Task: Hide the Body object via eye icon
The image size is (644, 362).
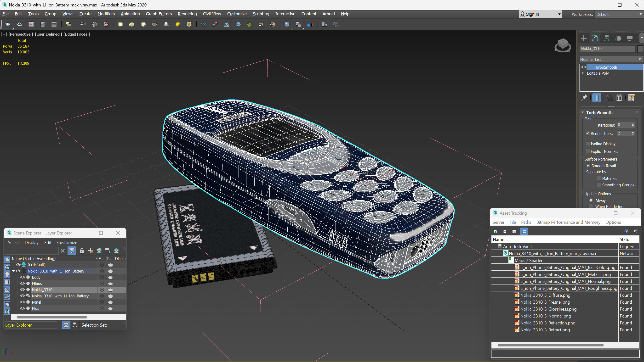Action: pos(22,277)
